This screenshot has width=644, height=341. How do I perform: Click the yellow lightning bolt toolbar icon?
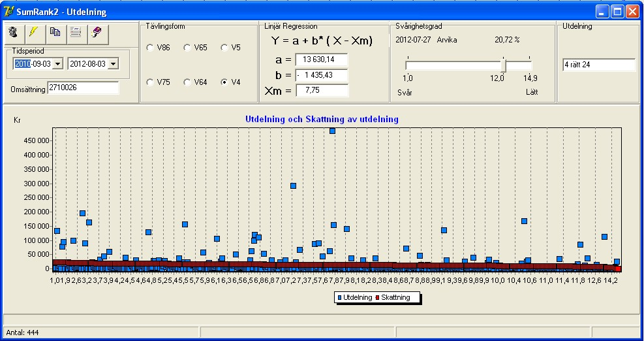point(35,33)
